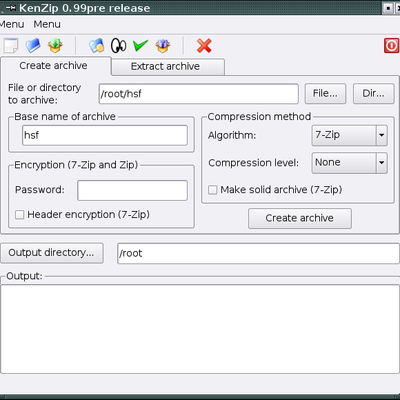Focus the output directory /root field
Screen dimensions: 400x400
pyautogui.click(x=258, y=253)
